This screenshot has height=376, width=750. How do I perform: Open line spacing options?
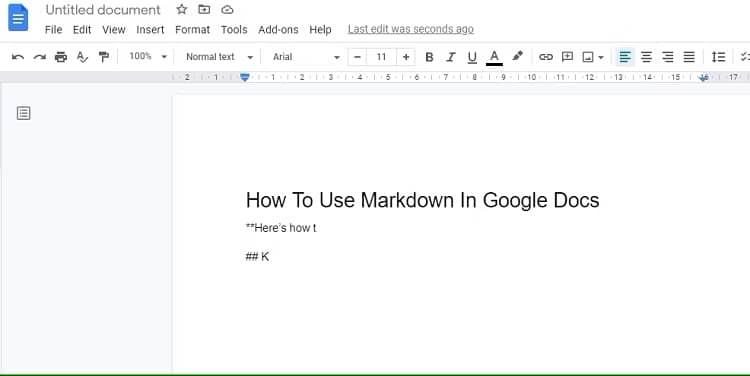click(x=718, y=57)
